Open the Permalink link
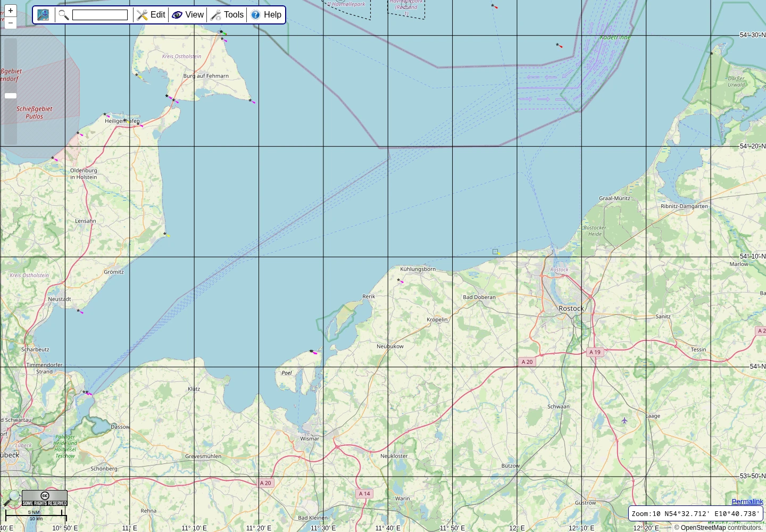This screenshot has height=532, width=766. pos(747,501)
